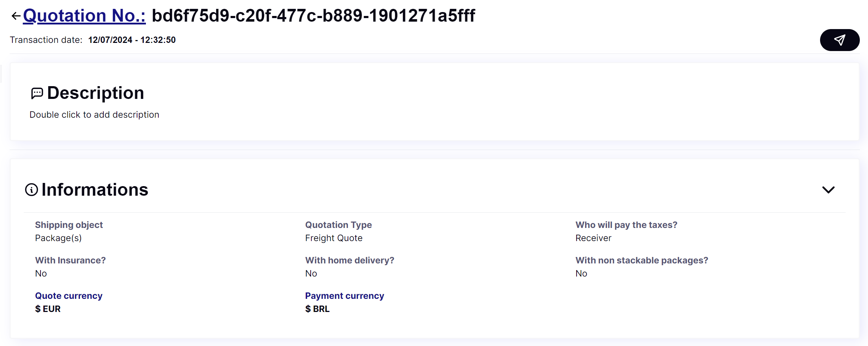Click the Informations heading
The width and height of the screenshot is (868, 346).
[95, 190]
